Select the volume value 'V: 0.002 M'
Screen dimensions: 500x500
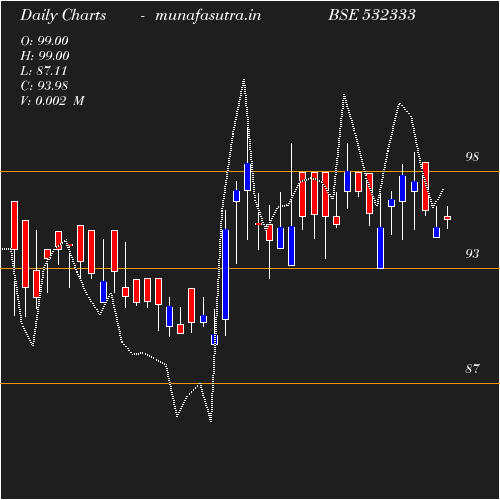pos(52,101)
